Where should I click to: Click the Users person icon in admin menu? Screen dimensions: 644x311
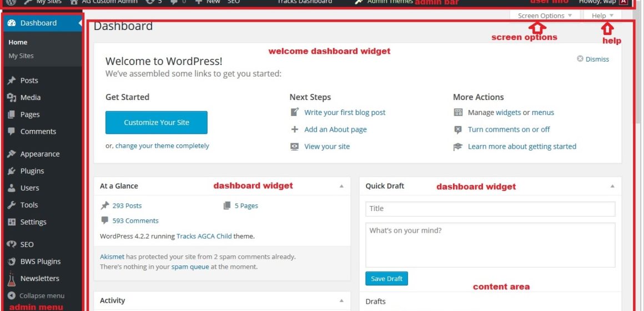[x=12, y=188]
